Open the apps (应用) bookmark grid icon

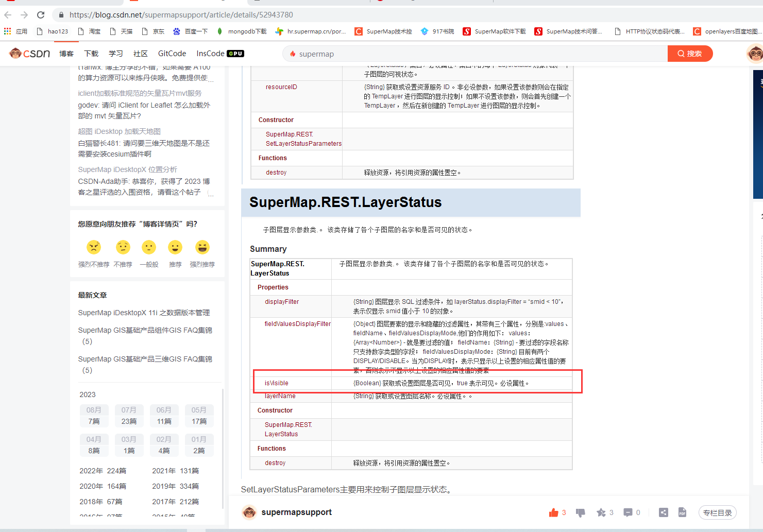click(8, 31)
